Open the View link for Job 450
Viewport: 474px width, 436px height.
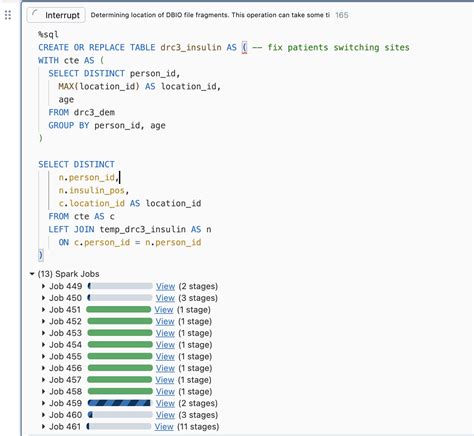click(x=165, y=298)
